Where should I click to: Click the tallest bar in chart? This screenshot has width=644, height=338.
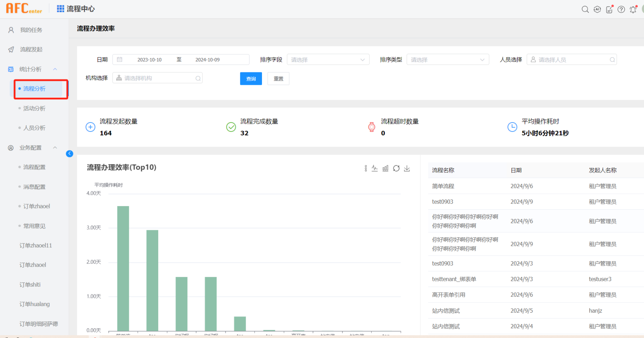pyautogui.click(x=123, y=268)
